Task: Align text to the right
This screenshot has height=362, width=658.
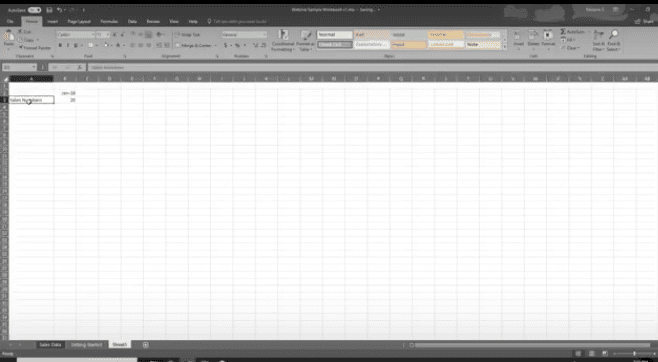Action: (x=149, y=45)
